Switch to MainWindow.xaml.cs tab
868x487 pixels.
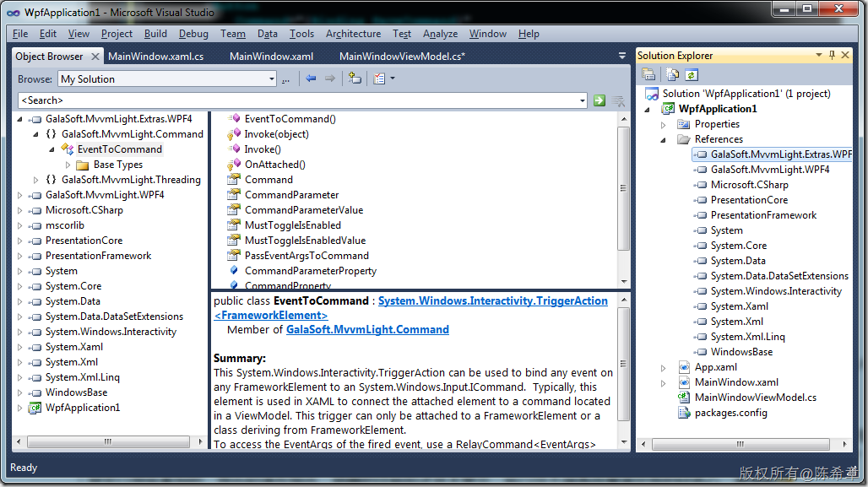pyautogui.click(x=155, y=57)
